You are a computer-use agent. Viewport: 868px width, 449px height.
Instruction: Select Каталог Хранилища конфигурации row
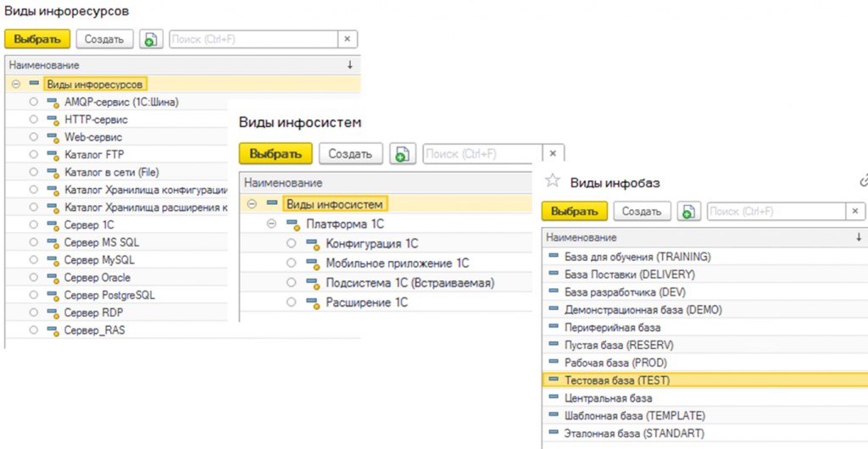pyautogui.click(x=146, y=190)
